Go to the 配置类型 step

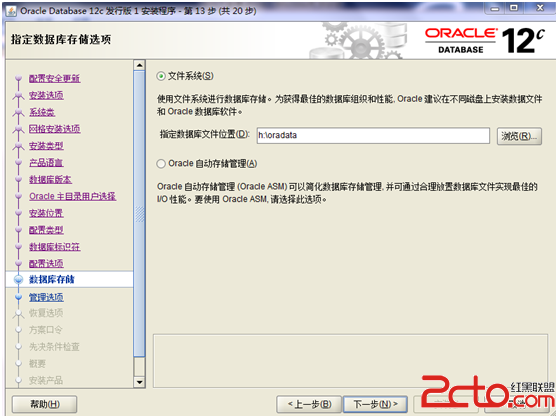click(x=46, y=230)
